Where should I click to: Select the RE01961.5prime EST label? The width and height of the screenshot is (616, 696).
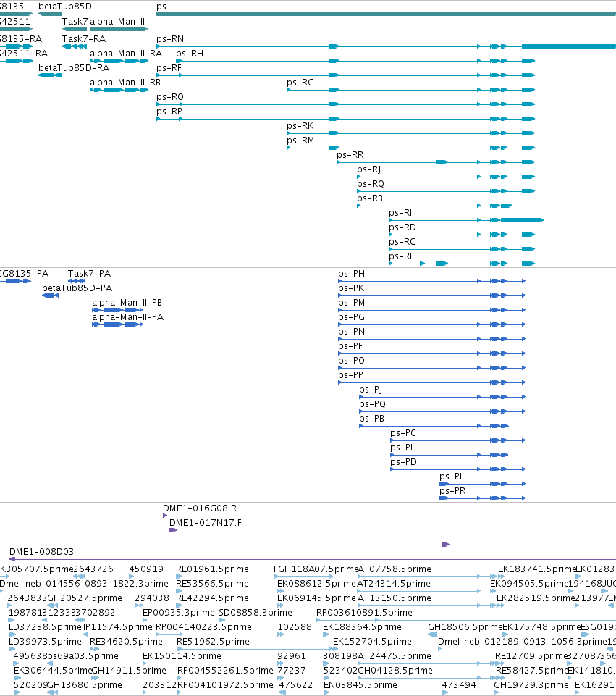click(212, 569)
